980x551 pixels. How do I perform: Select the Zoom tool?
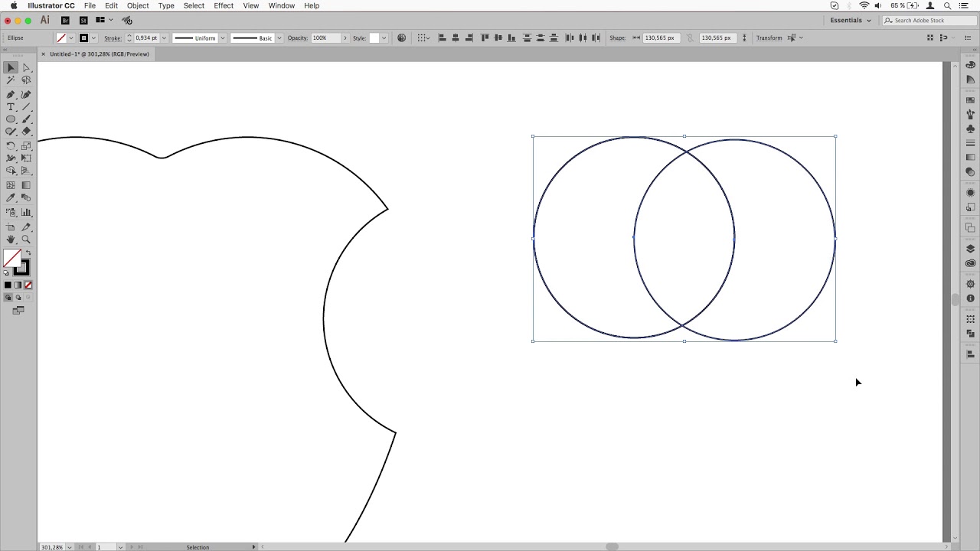pyautogui.click(x=26, y=240)
